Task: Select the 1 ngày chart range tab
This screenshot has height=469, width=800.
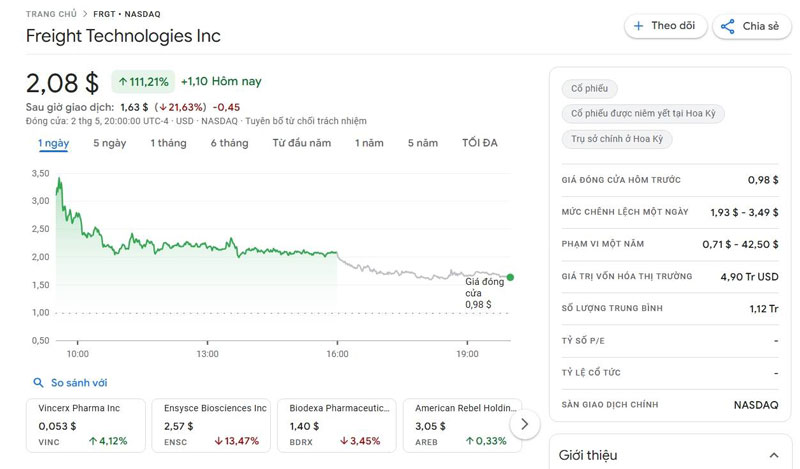Action: (x=54, y=143)
